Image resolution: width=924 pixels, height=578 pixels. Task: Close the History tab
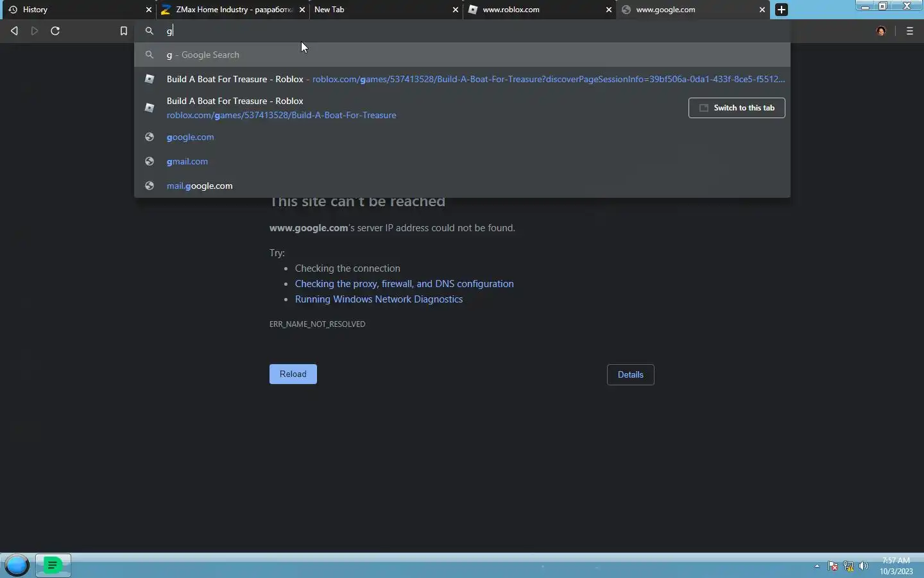tap(149, 10)
